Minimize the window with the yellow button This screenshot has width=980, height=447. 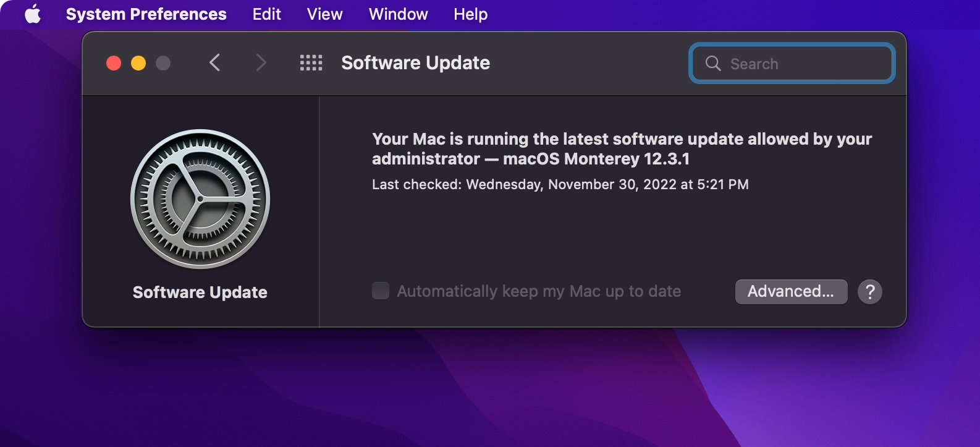(x=138, y=63)
